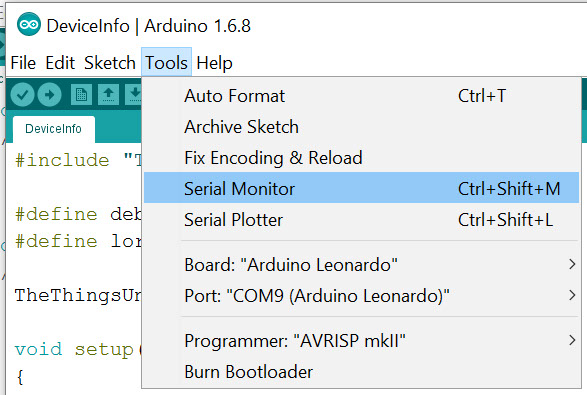Click the Verify checkmark toolbar icon
Viewport: 587px width, 395px height.
pos(22,94)
